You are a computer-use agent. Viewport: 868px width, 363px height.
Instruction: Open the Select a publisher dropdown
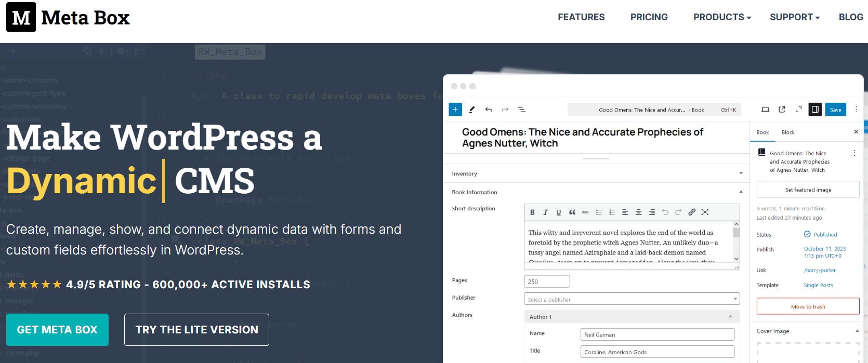(x=632, y=299)
